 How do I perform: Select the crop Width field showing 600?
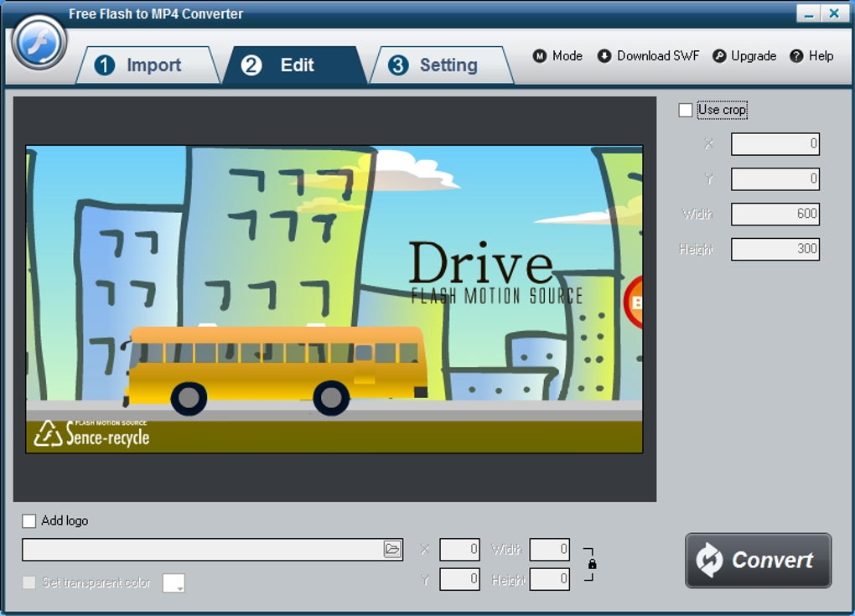[x=775, y=214]
